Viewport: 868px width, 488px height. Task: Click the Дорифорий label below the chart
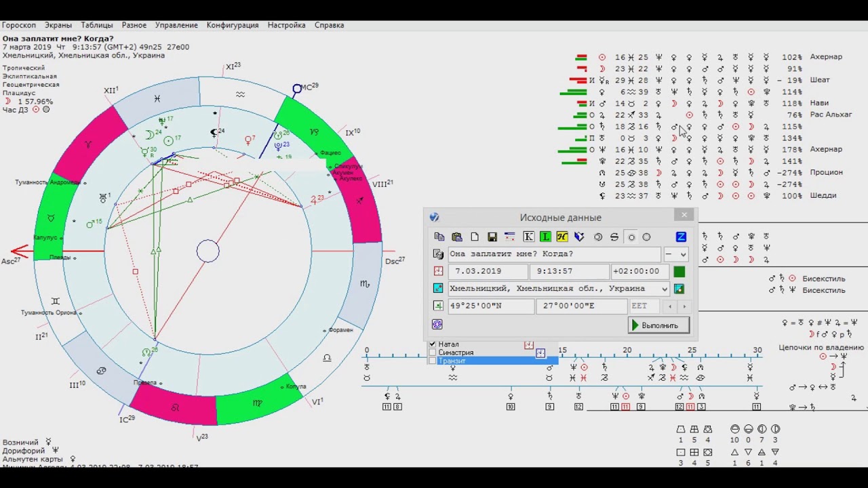(x=24, y=451)
